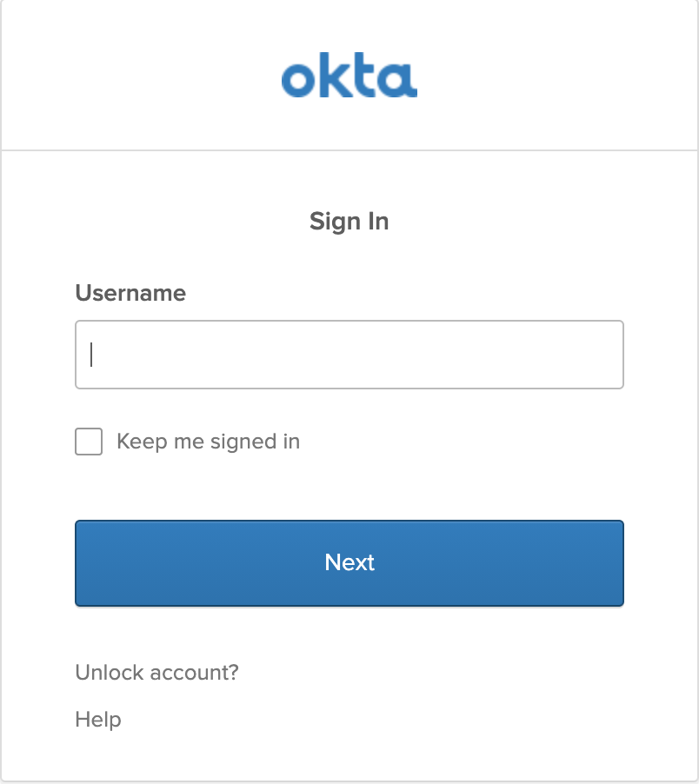Tick the box beside Keep me signed in
The image size is (699, 784).
click(x=89, y=442)
